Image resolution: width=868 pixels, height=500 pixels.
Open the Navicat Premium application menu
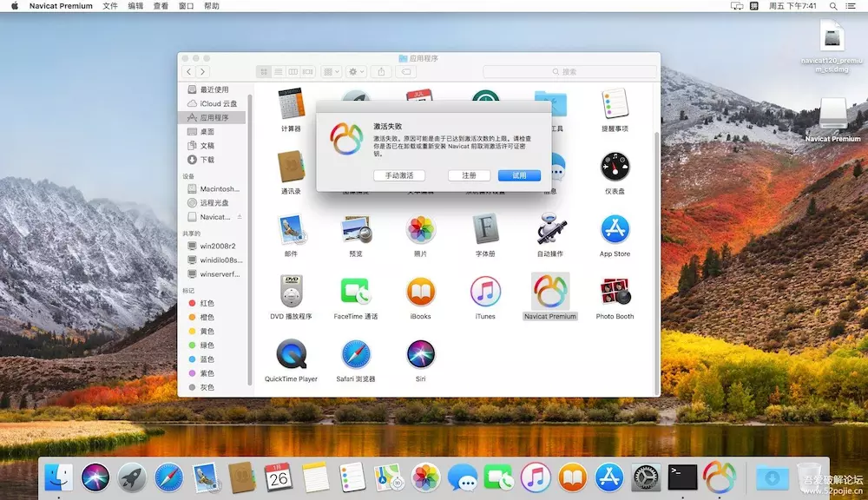(x=61, y=6)
